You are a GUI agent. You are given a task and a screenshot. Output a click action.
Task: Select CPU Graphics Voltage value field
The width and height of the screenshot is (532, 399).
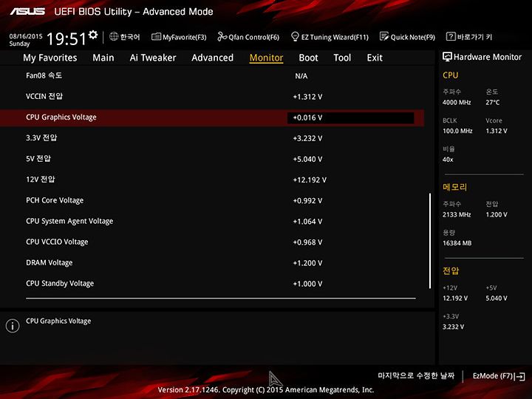(350, 117)
